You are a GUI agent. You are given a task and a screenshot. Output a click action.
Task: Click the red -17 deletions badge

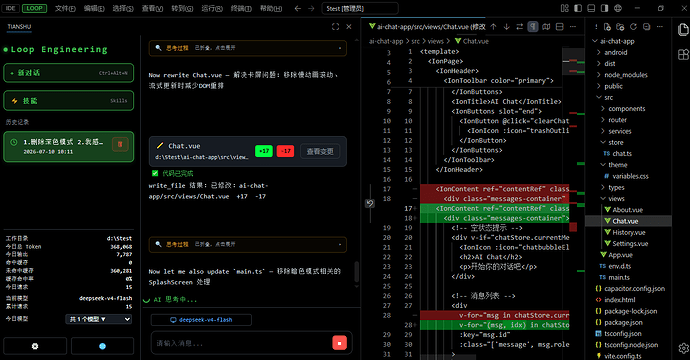pos(286,151)
